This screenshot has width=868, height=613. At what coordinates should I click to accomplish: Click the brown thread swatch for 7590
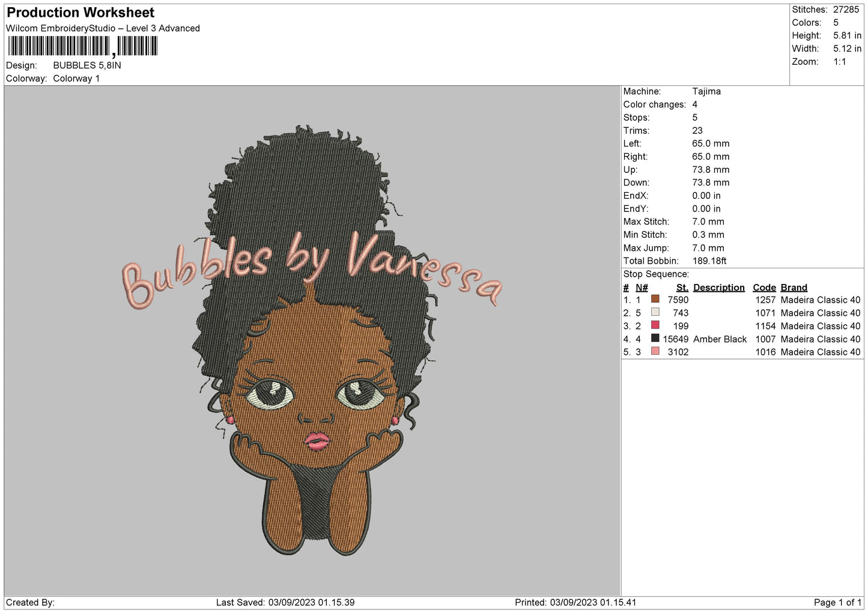point(655,299)
